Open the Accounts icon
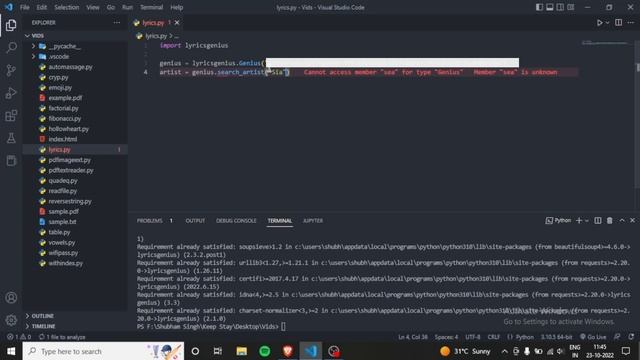Screen dimensions: 640x360 pos(11,298)
